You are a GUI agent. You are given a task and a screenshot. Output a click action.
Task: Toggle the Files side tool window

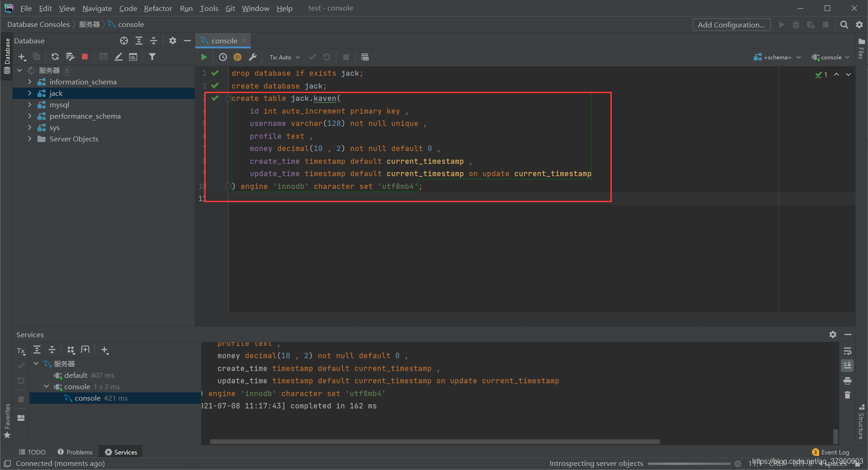(x=861, y=49)
